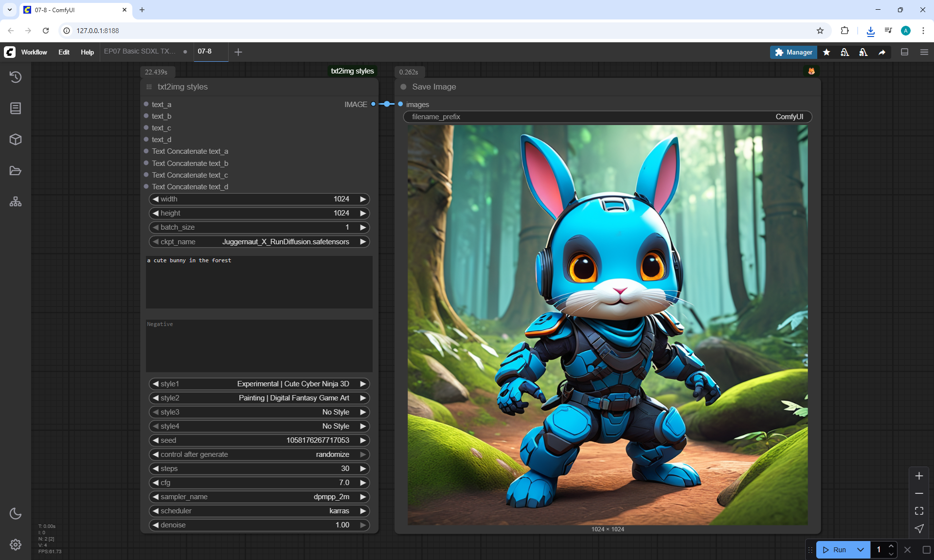Expand the Run button options chevron

click(861, 550)
